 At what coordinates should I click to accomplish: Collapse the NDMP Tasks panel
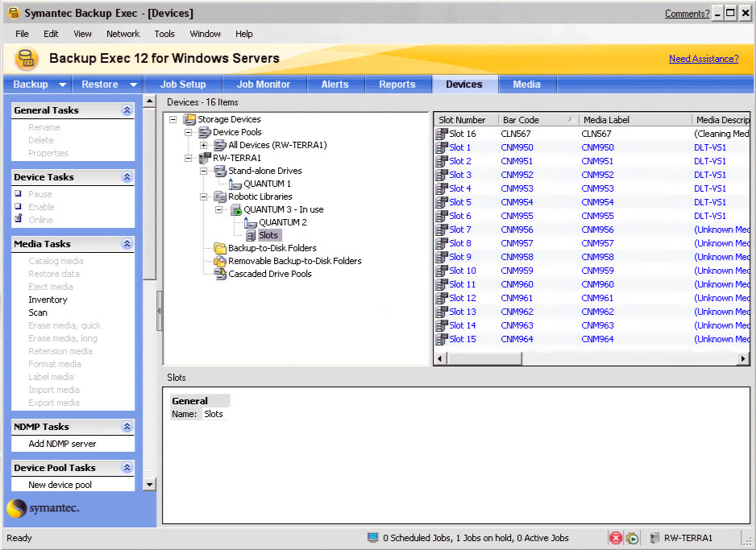(127, 426)
